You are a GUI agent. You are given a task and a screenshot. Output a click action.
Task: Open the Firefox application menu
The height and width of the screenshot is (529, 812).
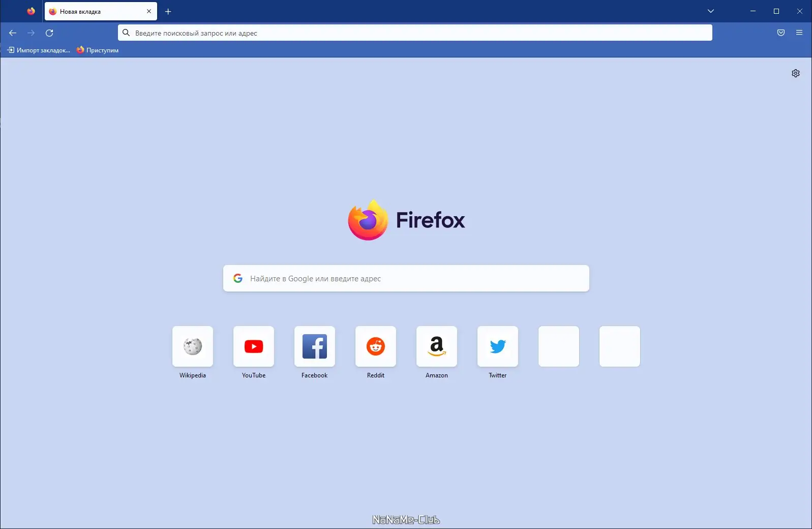tap(799, 33)
